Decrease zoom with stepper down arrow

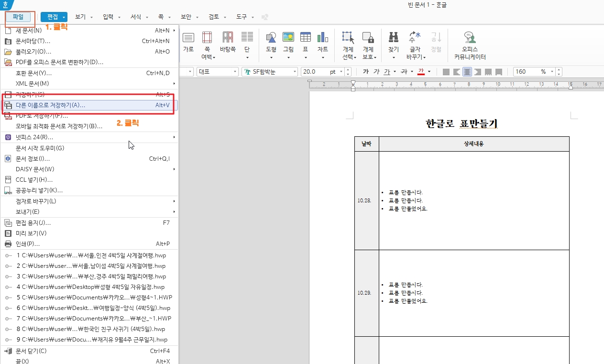tap(560, 74)
